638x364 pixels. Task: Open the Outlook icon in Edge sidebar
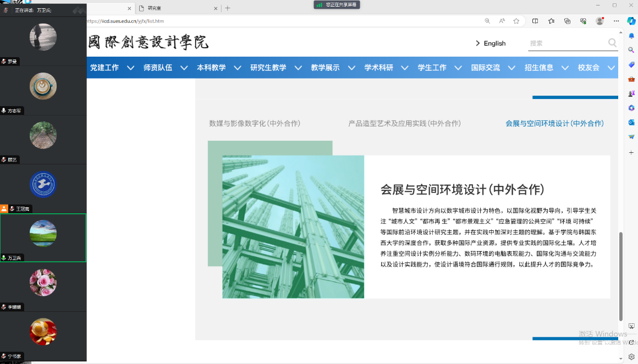[631, 122]
